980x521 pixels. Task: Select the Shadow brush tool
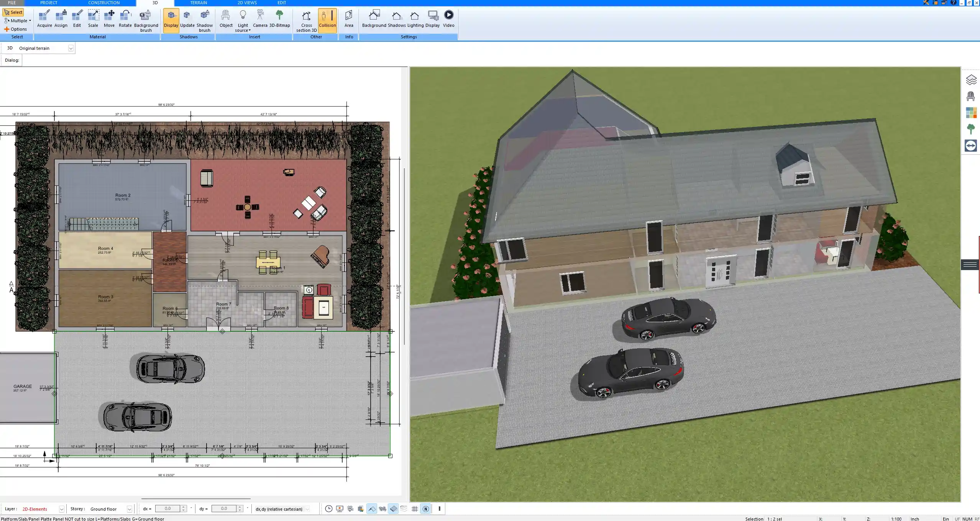coord(204,19)
